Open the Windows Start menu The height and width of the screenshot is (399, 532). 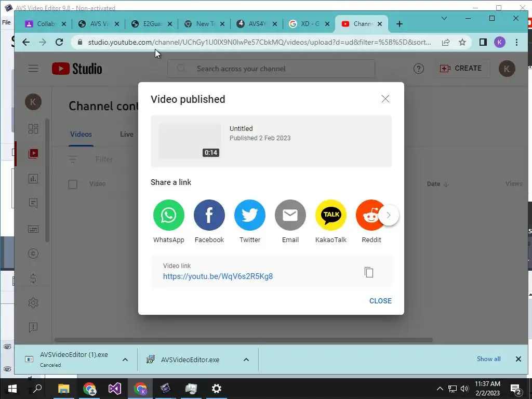(12, 389)
